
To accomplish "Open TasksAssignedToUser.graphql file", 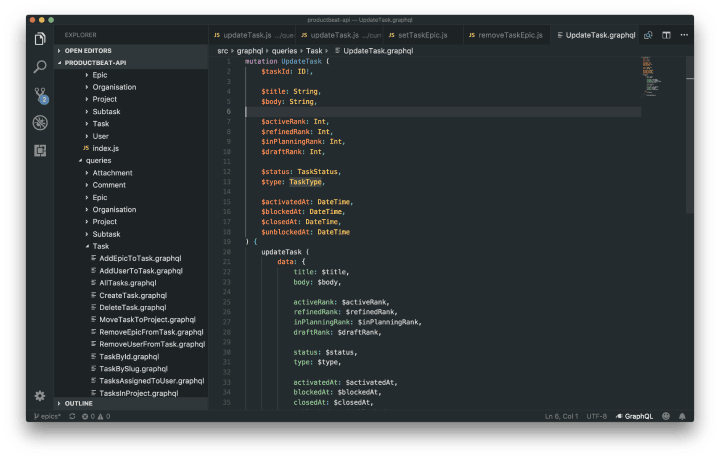I will pos(131,381).
